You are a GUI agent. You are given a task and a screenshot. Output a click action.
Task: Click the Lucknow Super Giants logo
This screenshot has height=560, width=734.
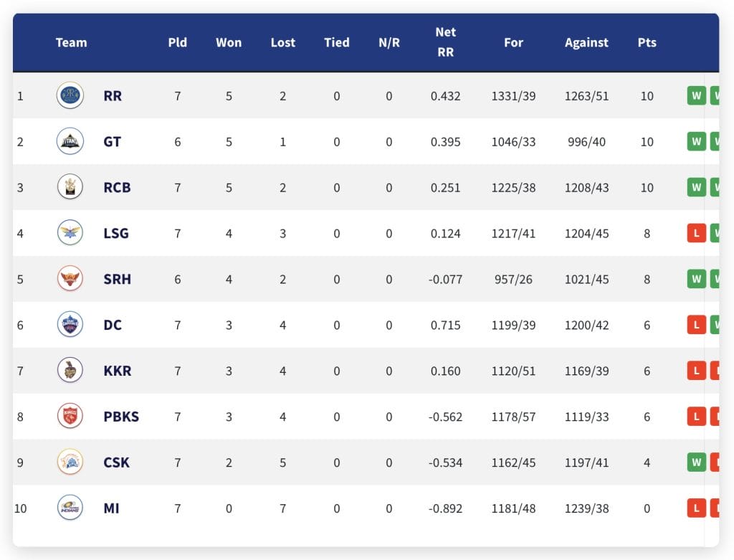coord(70,233)
